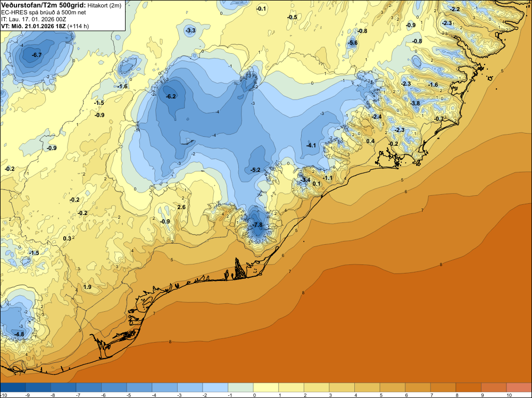Click the legend swatch between 0 and 1
532x398 pixels.
[266, 387]
